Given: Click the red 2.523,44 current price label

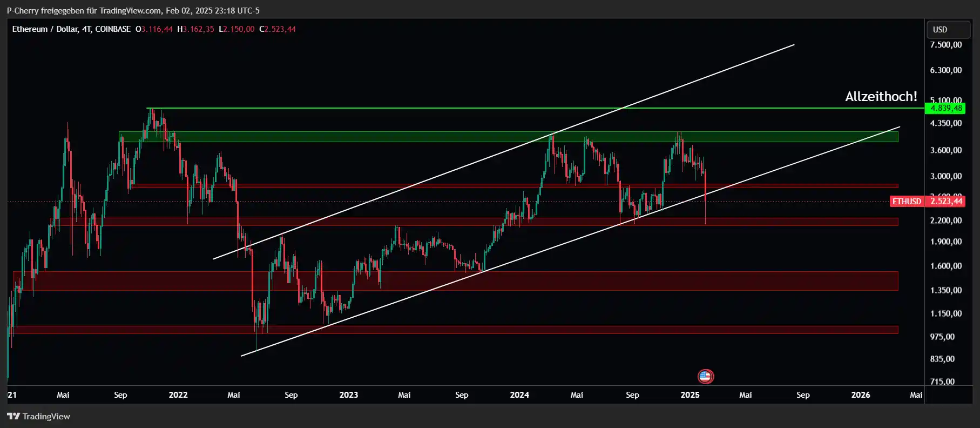Looking at the screenshot, I should [946, 201].
